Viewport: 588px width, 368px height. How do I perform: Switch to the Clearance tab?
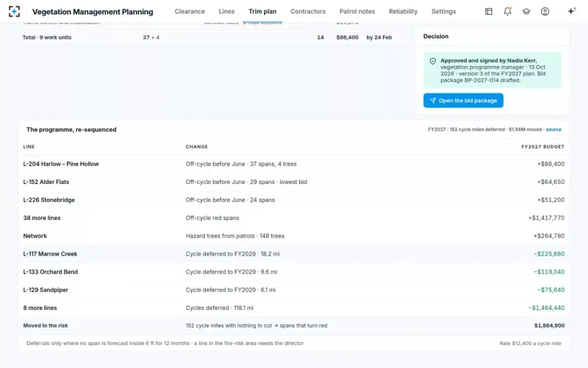190,11
